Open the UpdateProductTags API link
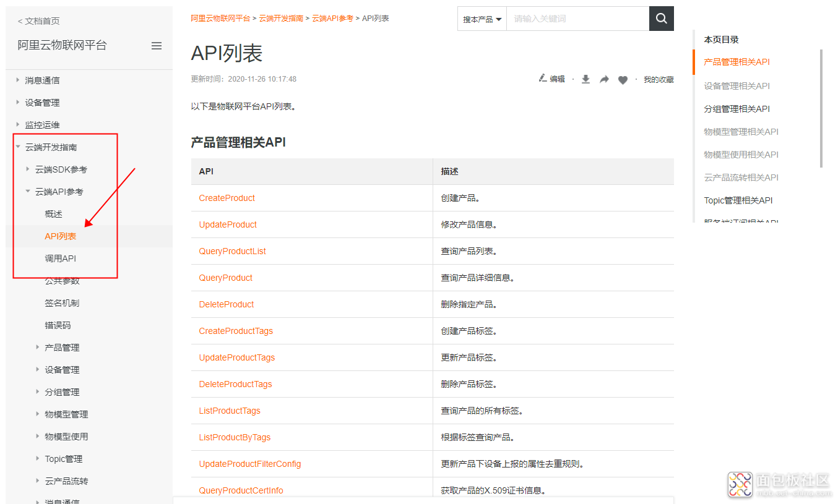This screenshot has height=504, width=838. (237, 357)
